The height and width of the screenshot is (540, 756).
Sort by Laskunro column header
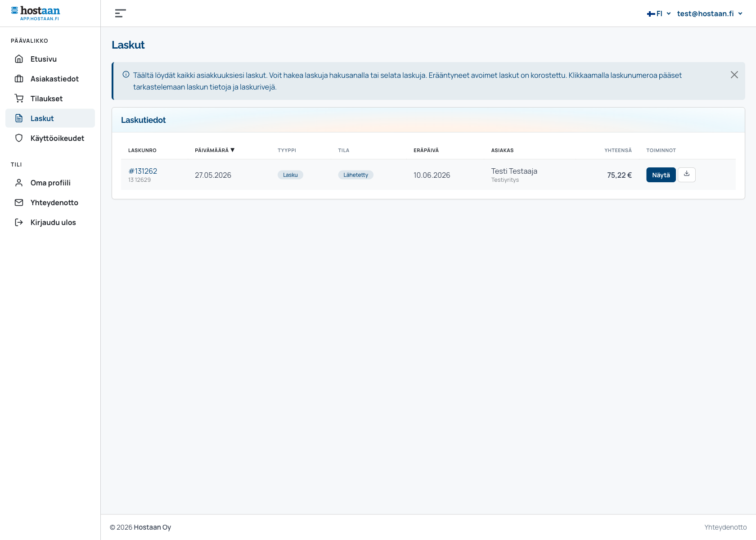[142, 150]
